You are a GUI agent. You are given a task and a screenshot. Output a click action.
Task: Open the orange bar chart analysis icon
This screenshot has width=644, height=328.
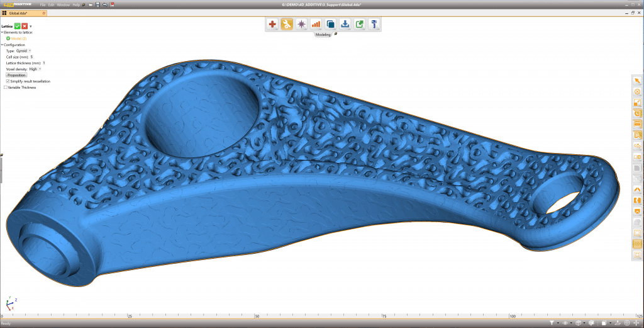316,25
